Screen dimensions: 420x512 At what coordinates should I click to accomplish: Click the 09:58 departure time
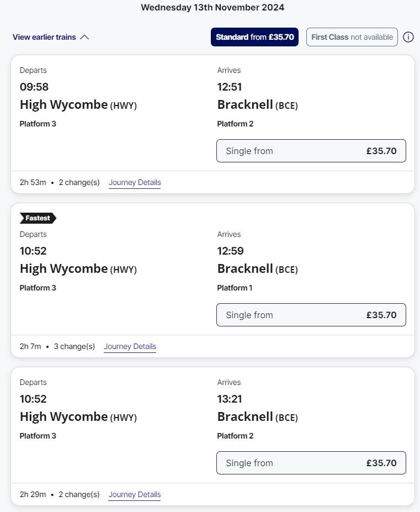click(34, 87)
